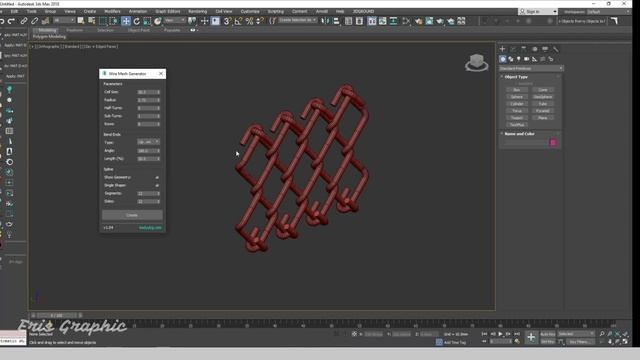Screen dimensions: 640x360
Task: Toggle the Percent Snap button
Action: click(x=249, y=21)
